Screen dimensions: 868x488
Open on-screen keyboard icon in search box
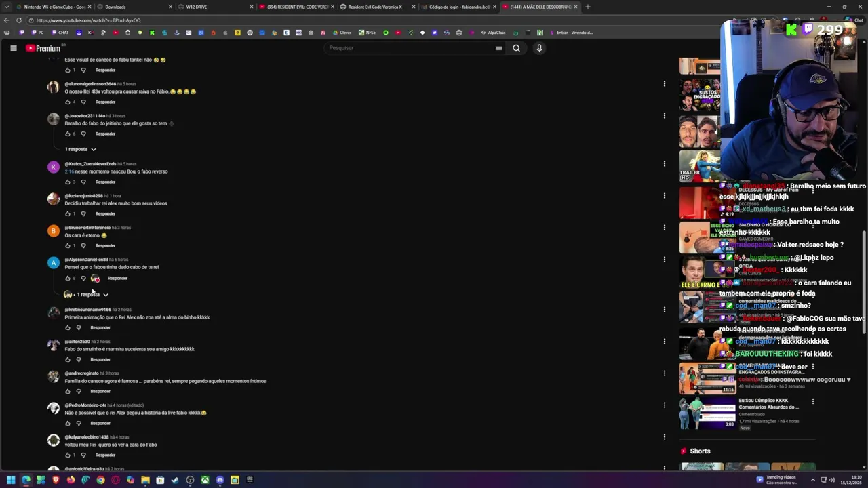tap(498, 48)
